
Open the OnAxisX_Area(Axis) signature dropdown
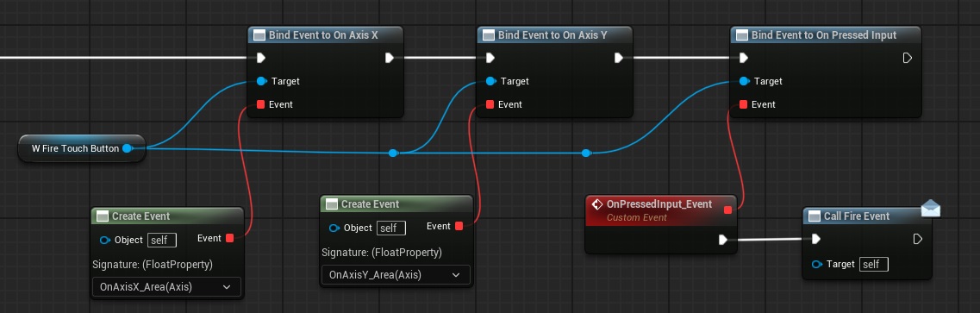click(x=166, y=287)
